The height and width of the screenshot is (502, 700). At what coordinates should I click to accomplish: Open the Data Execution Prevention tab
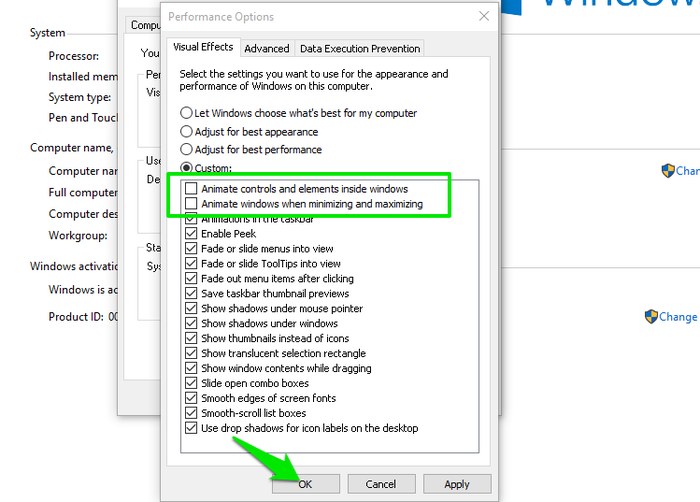pos(360,48)
